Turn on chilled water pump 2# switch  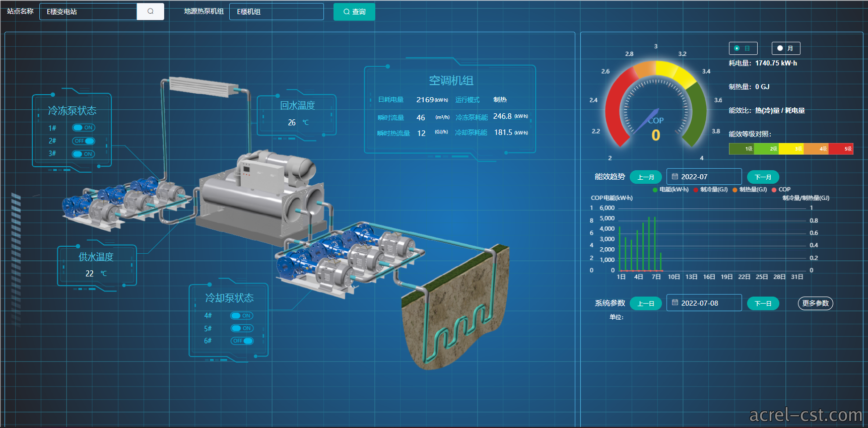(84, 141)
